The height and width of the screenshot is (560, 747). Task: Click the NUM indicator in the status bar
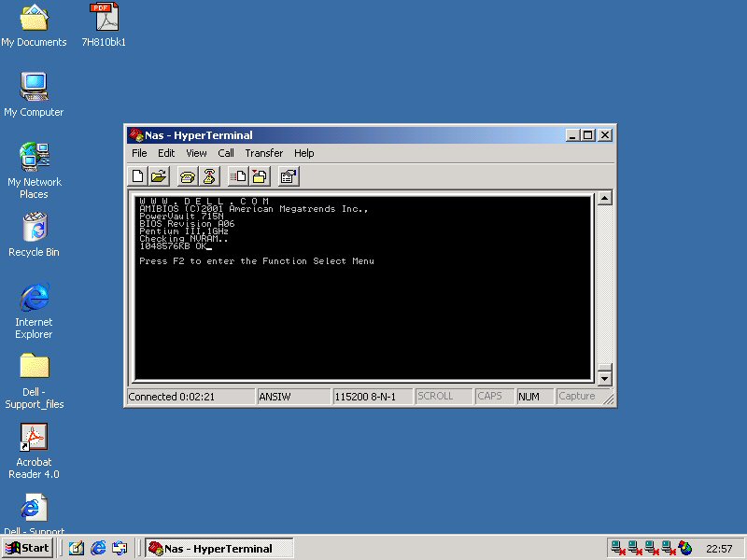coord(535,397)
